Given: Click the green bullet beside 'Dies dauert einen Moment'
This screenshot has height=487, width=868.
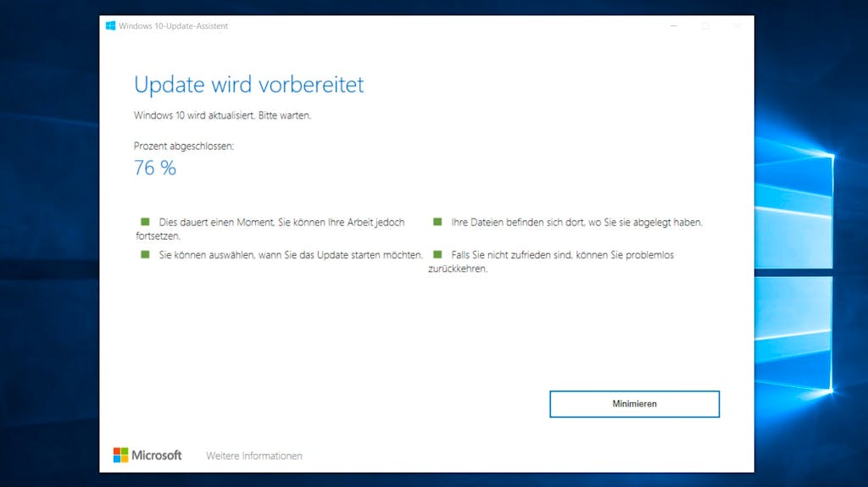Looking at the screenshot, I should tap(145, 222).
